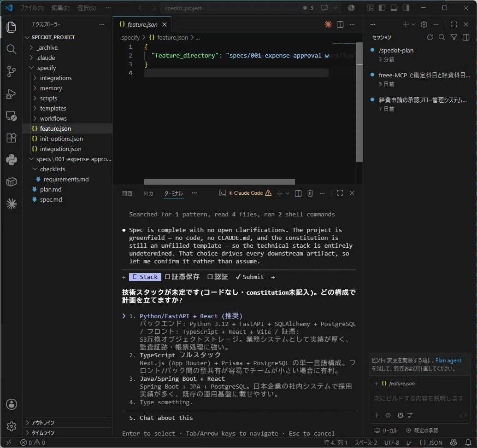Open the Explorer view in activity bar
The height and width of the screenshot is (448, 477).
point(11,27)
